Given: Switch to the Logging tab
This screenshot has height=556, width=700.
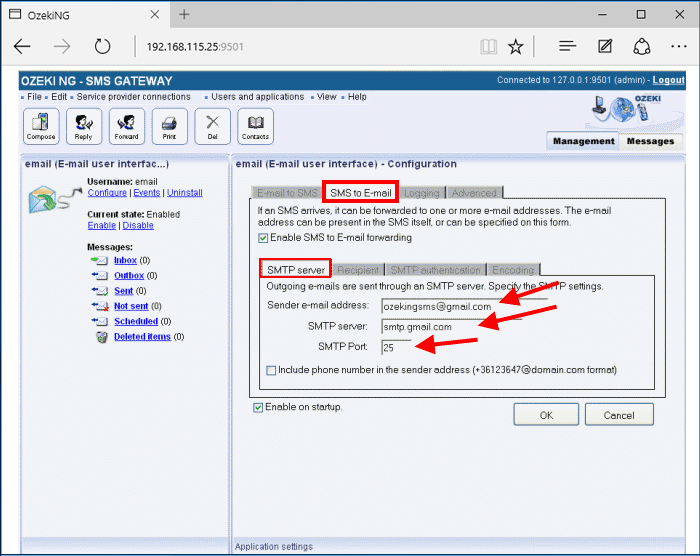Looking at the screenshot, I should click(422, 193).
